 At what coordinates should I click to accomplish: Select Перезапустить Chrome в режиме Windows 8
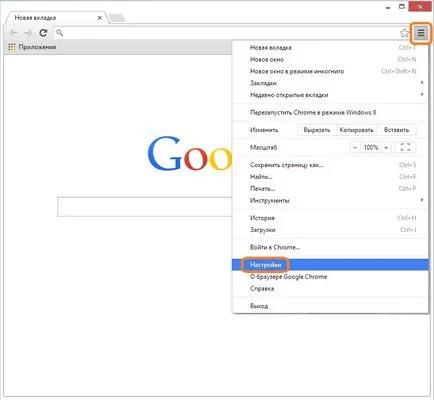pos(330,112)
